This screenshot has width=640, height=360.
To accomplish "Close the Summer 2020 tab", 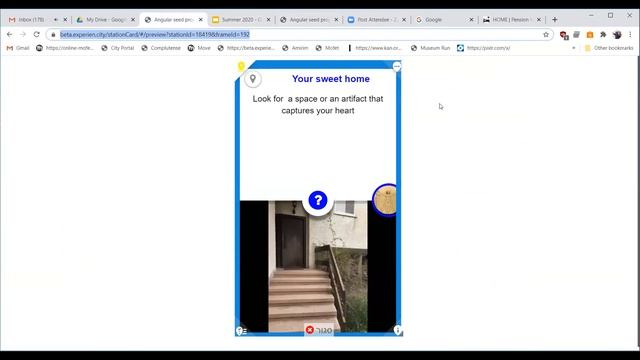I will tap(268, 20).
